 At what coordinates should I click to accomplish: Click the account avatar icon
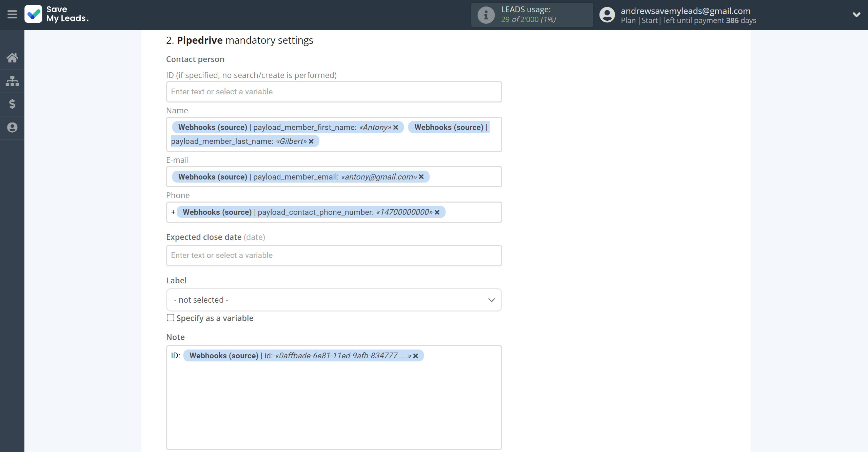[607, 15]
